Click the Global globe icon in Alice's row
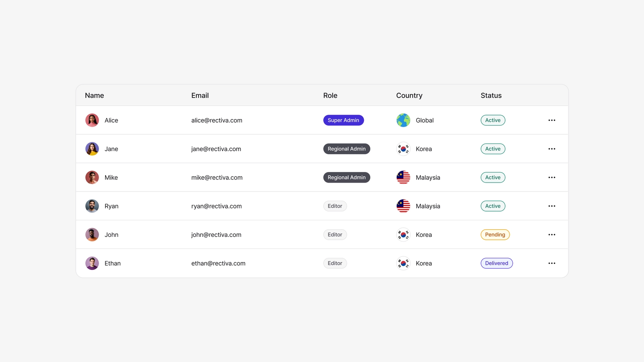Screen dimensions: 644x362 (403, 120)
